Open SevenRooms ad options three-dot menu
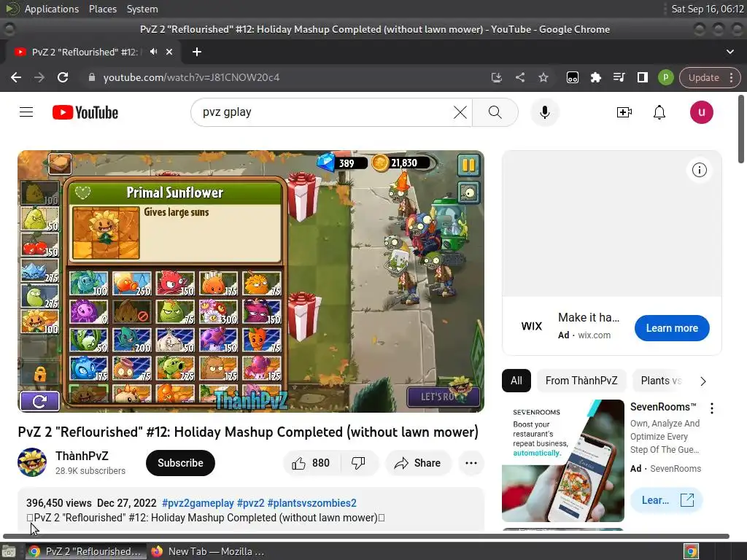The width and height of the screenshot is (747, 560). pos(712,408)
